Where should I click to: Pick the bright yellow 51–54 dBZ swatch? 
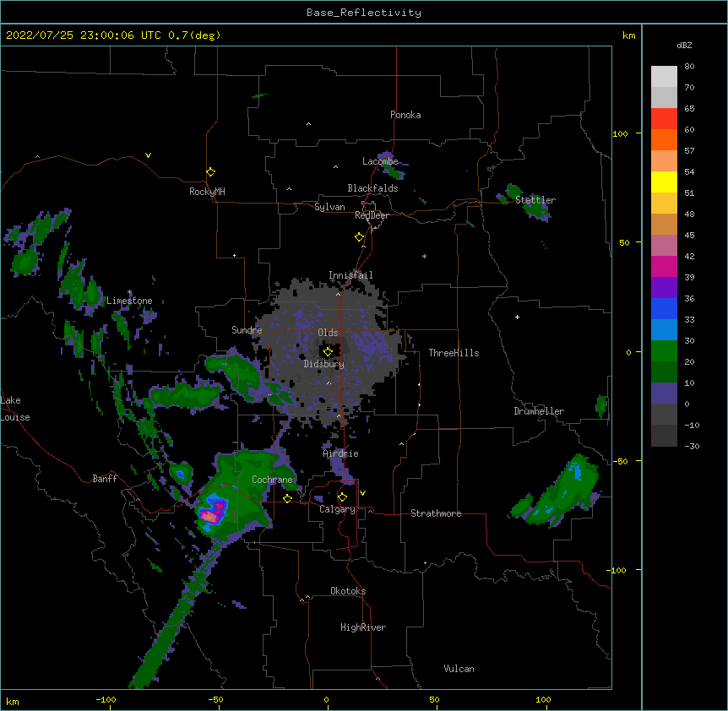point(664,182)
